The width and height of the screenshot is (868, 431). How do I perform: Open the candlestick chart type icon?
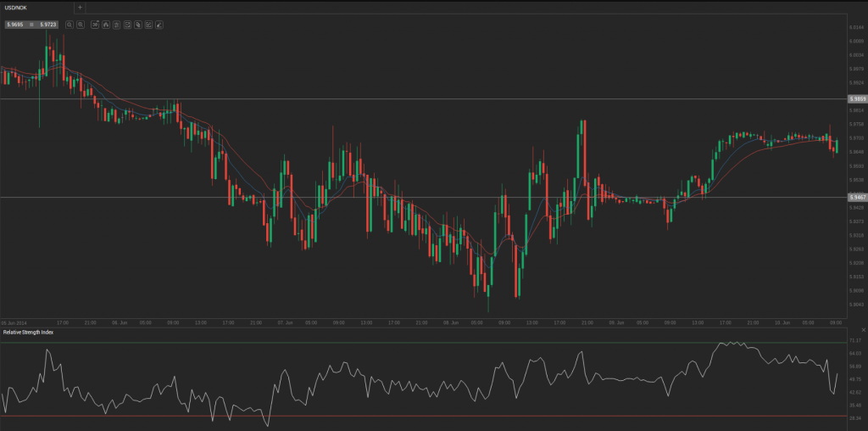[106, 25]
